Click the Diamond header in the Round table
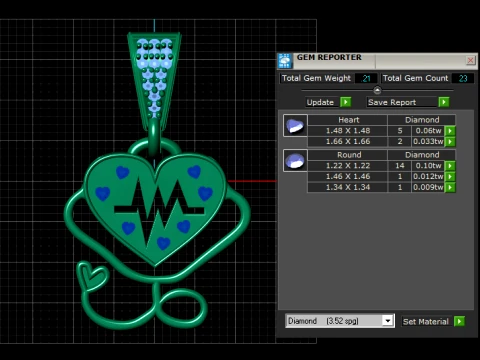Viewport: 480px width, 360px height. (422, 155)
